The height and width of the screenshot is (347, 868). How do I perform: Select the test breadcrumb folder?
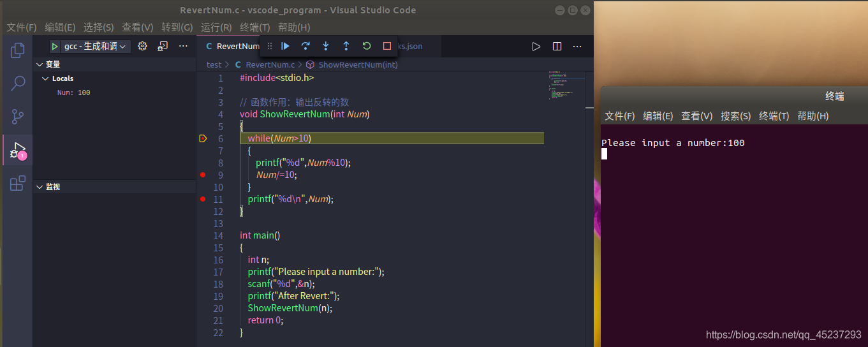[214, 64]
